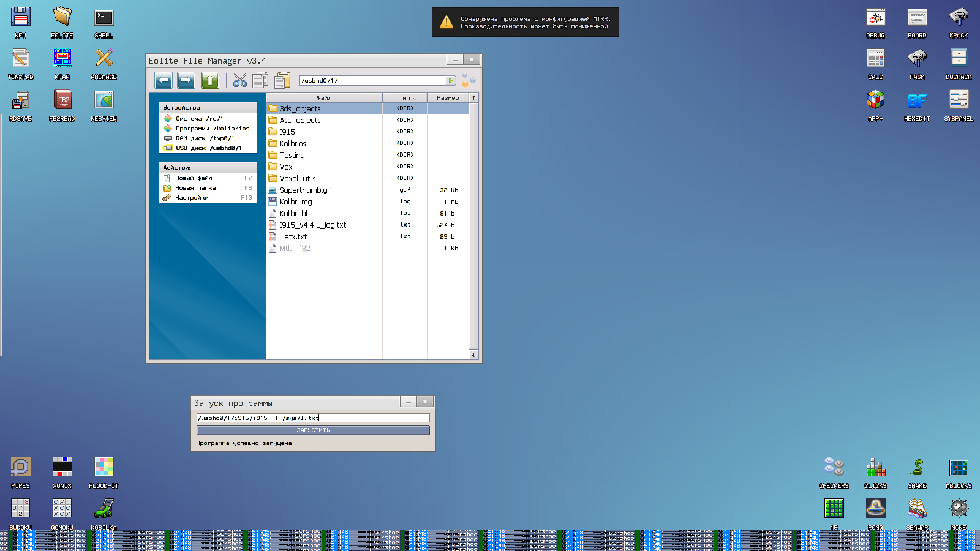
Task: Click the Back arrow in Eolite toolbar
Action: pos(164,80)
